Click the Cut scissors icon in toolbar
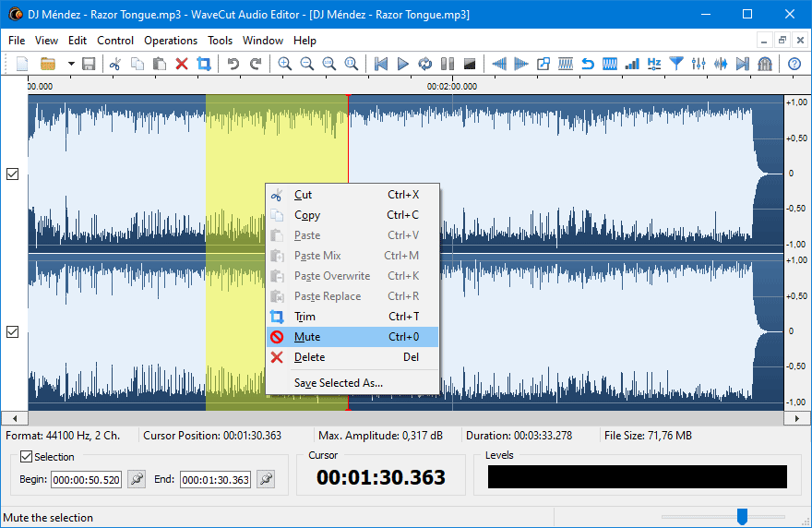 tap(115, 64)
